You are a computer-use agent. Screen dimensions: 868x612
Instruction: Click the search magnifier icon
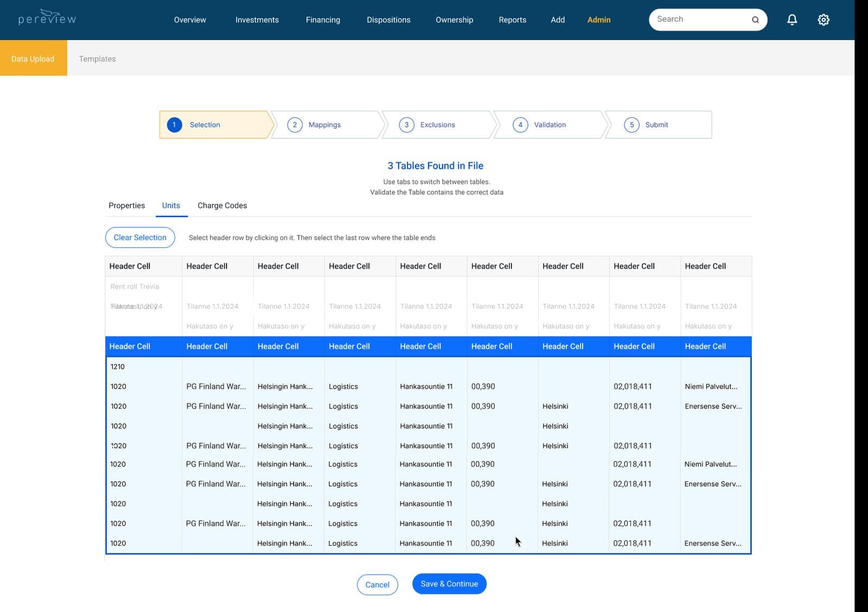755,20
